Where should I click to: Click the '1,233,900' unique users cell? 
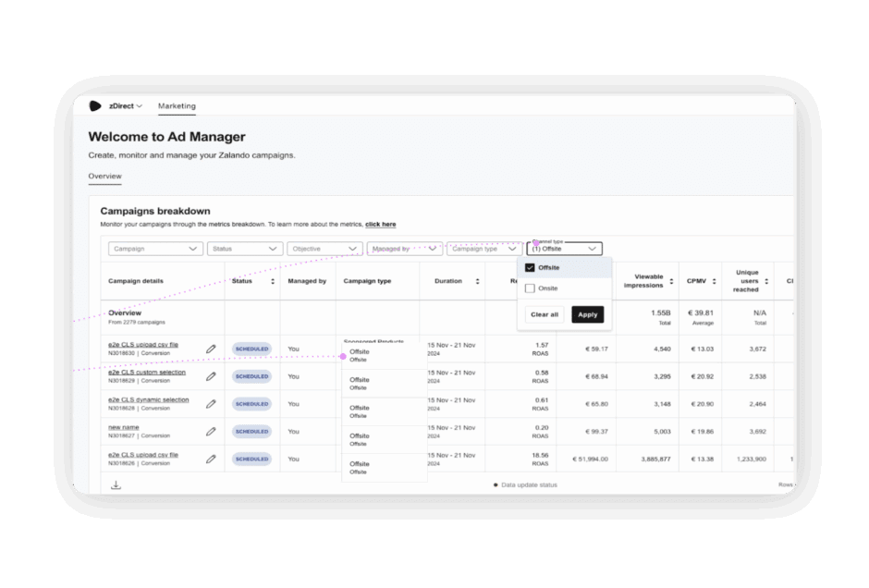(752, 459)
